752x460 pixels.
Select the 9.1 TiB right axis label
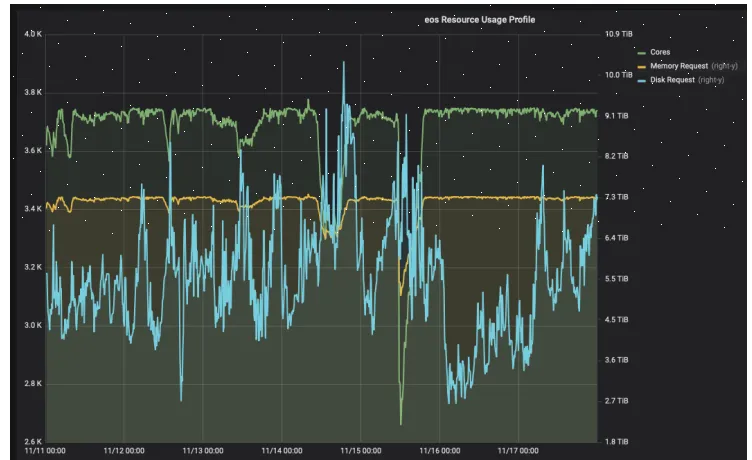point(617,116)
